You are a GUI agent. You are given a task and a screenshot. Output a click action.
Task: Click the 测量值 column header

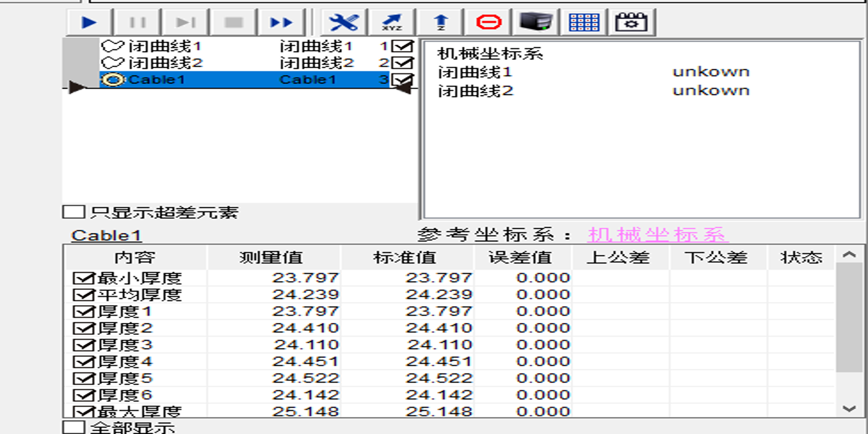pos(271,257)
